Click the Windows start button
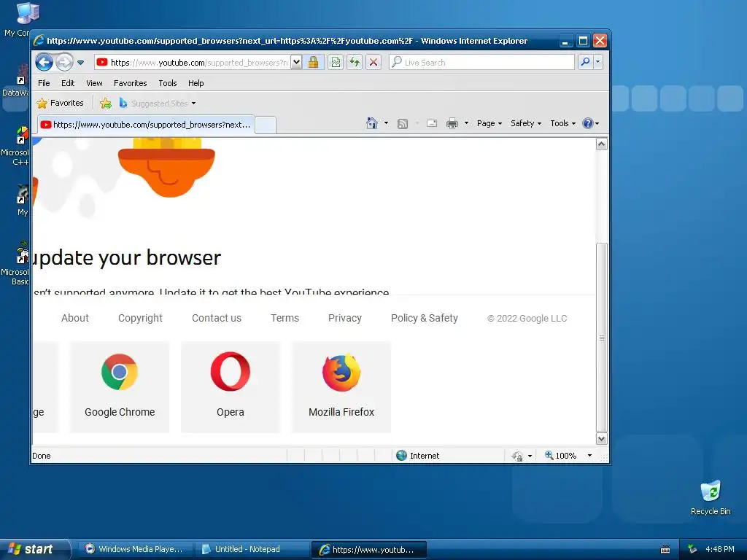 pos(34,549)
